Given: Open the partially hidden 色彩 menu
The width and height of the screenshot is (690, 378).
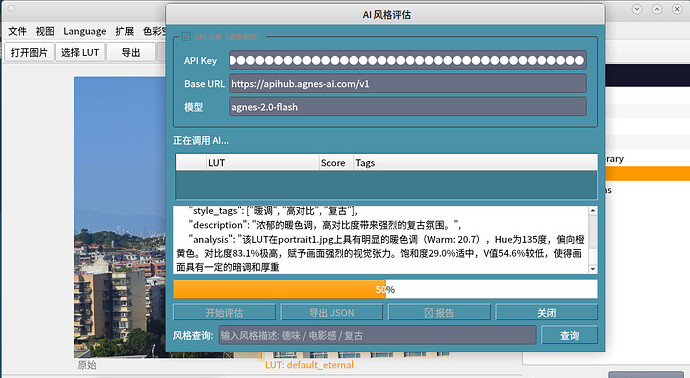Looking at the screenshot, I should click(154, 31).
